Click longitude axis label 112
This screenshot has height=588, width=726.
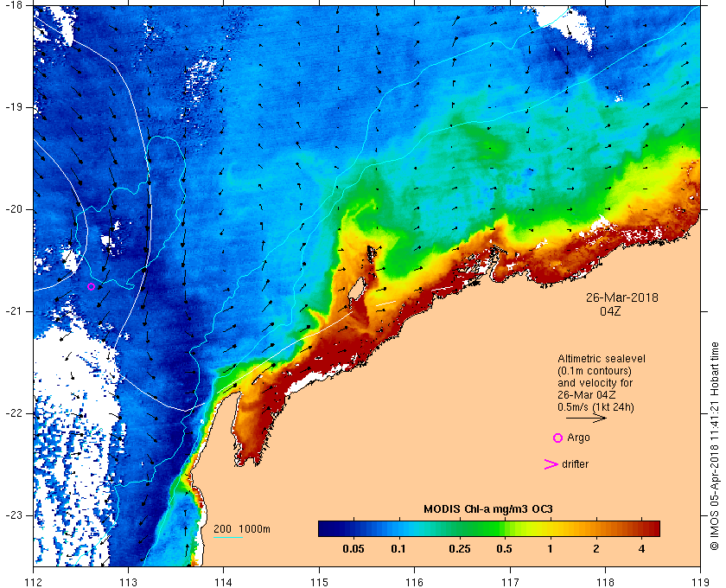34,583
